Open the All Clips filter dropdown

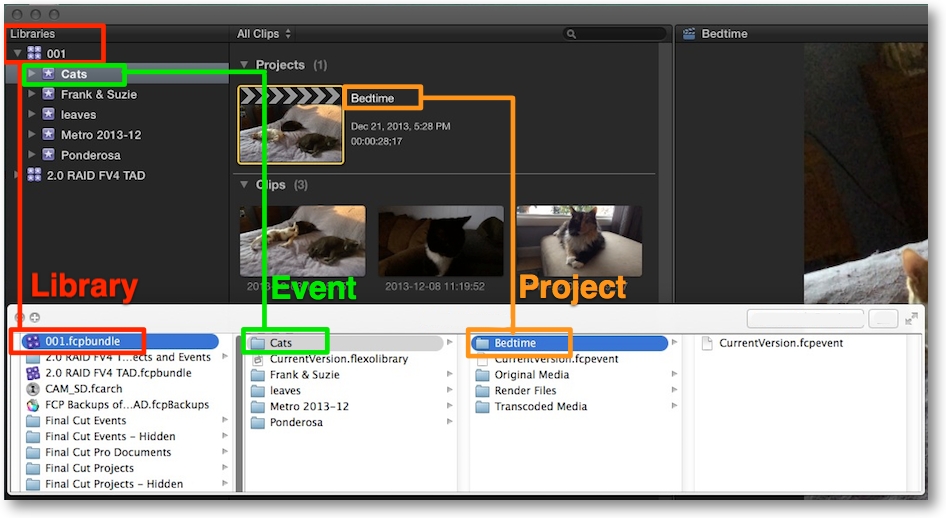[264, 34]
